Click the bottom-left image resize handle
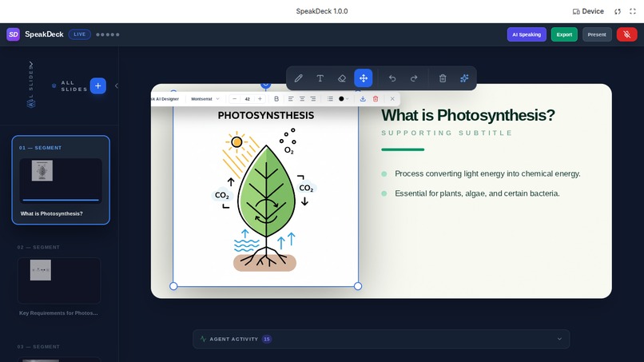Image resolution: width=644 pixels, height=362 pixels. coord(173,286)
